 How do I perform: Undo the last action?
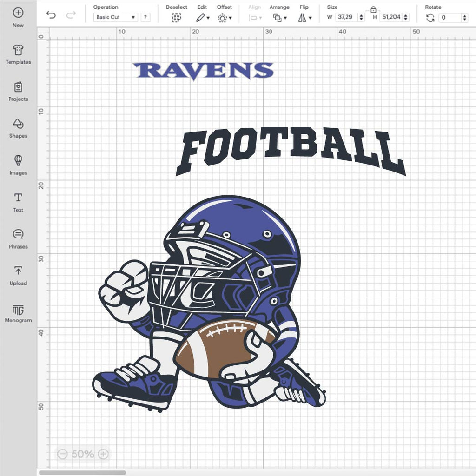(51, 15)
